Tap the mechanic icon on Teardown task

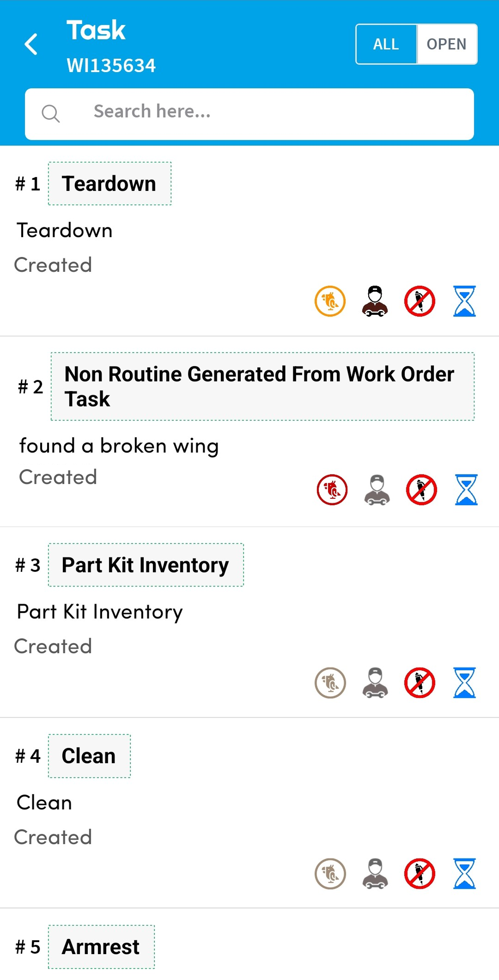tap(375, 301)
